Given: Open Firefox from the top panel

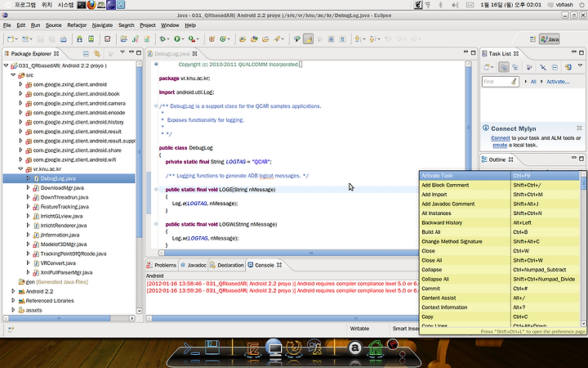Looking at the screenshot, I should 91,5.
